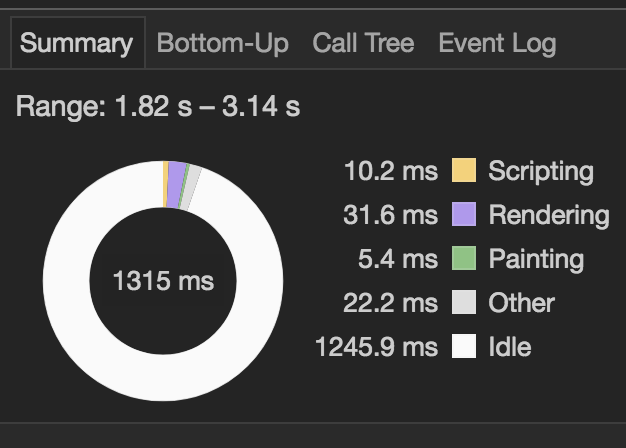This screenshot has height=448, width=626.
Task: Click the purple Rendering color swatch
Action: coord(464,214)
